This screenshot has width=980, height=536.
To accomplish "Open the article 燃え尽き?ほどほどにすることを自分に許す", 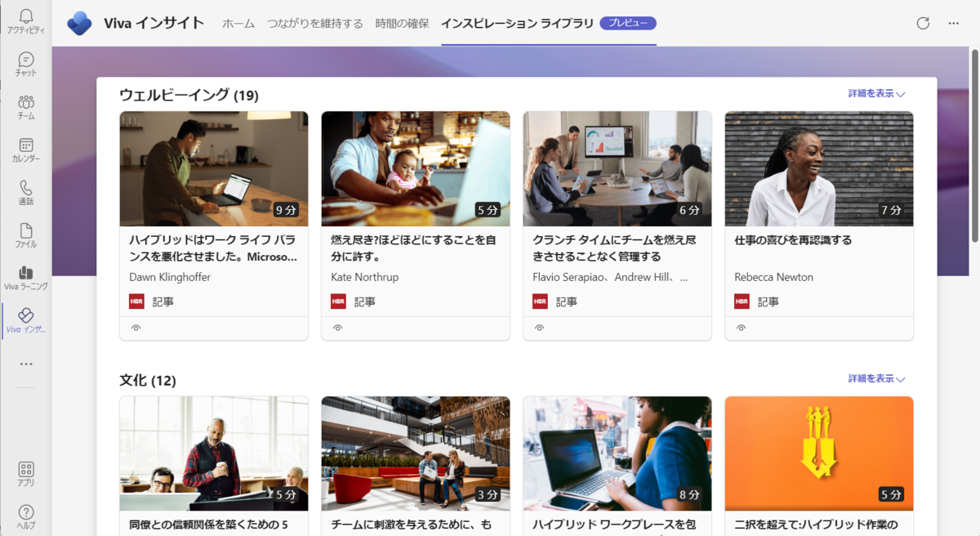I will click(x=413, y=248).
